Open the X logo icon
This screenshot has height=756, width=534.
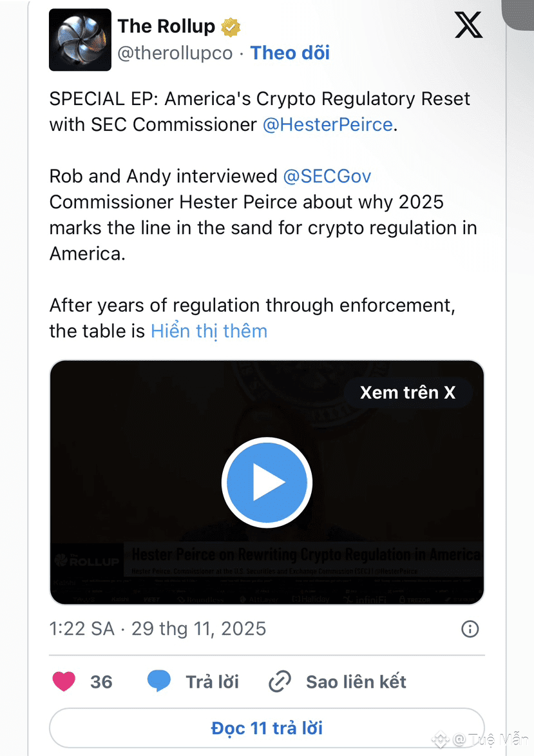click(x=468, y=26)
